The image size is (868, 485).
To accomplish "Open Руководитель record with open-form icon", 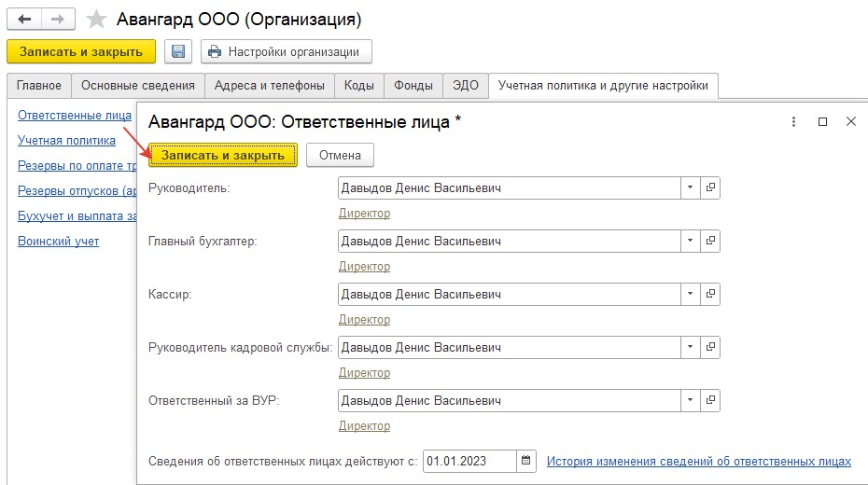I will coord(710,188).
